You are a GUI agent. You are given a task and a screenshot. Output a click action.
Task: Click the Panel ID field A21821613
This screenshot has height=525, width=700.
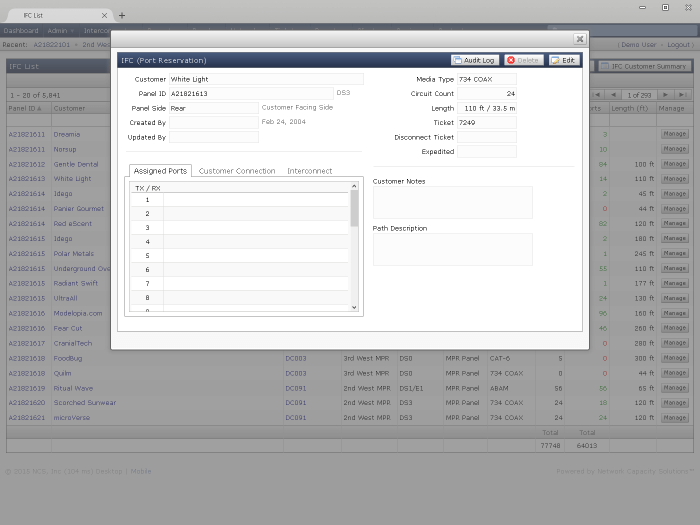click(x=250, y=93)
